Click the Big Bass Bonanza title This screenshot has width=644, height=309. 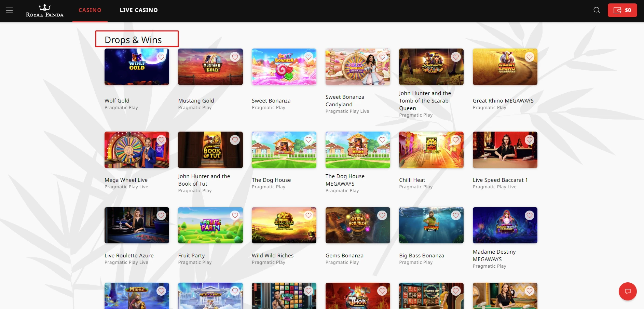(422, 255)
